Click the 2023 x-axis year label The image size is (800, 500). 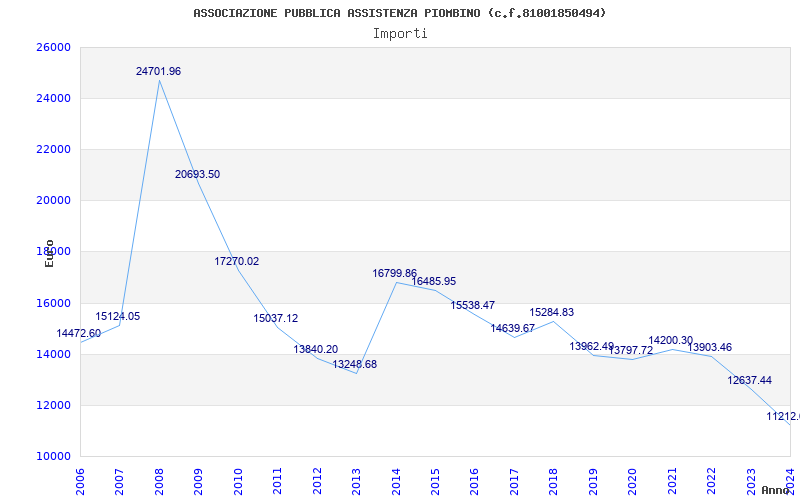pos(751,482)
